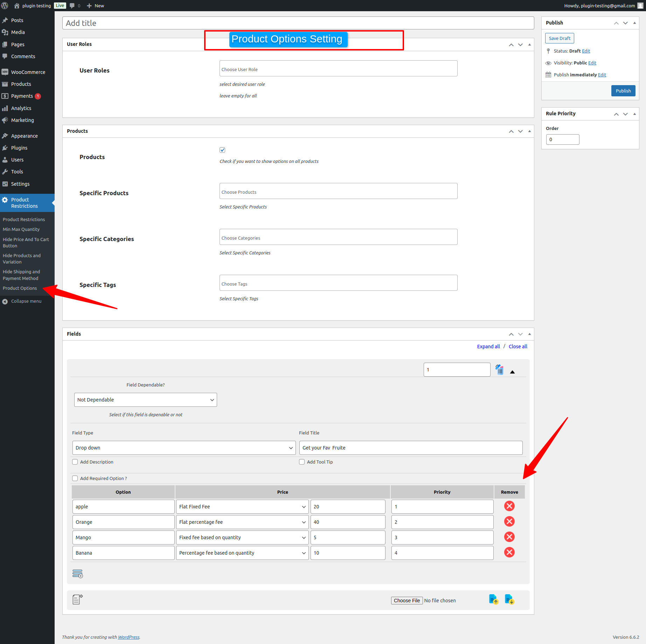The width and height of the screenshot is (646, 644).
Task: Edit the Visibility setting link
Action: click(x=592, y=63)
